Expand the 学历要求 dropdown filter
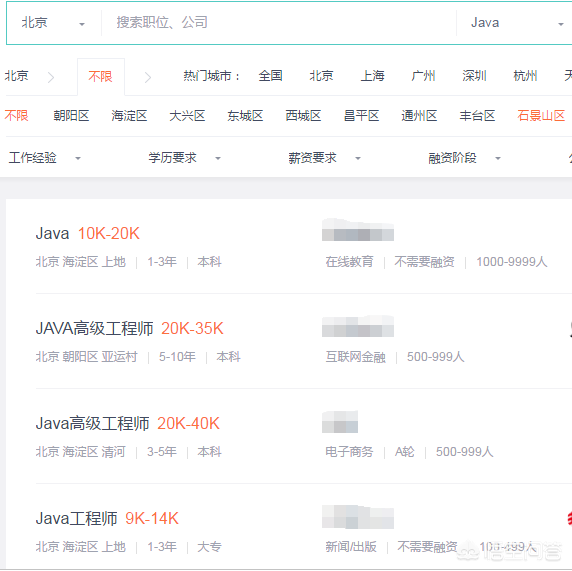The image size is (572, 571). (185, 158)
